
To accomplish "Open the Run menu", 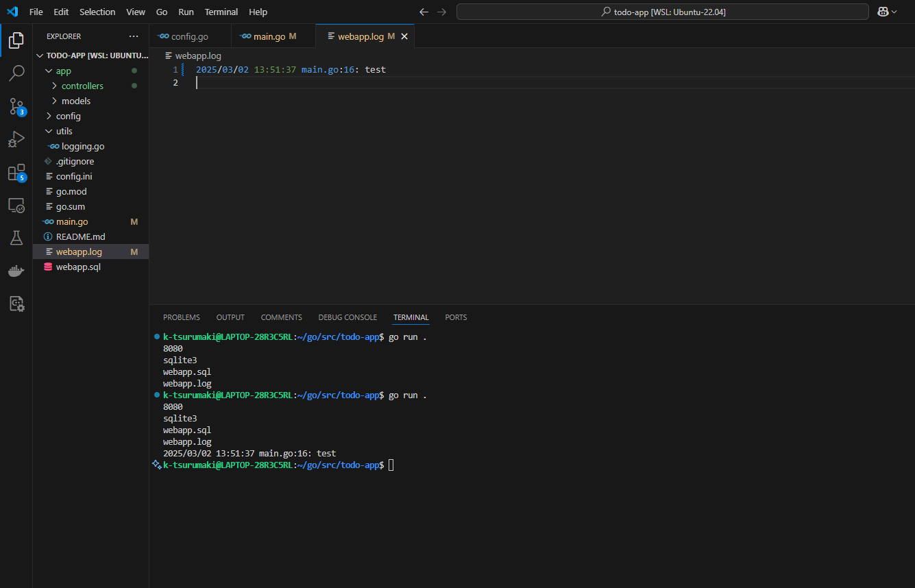I will click(186, 12).
